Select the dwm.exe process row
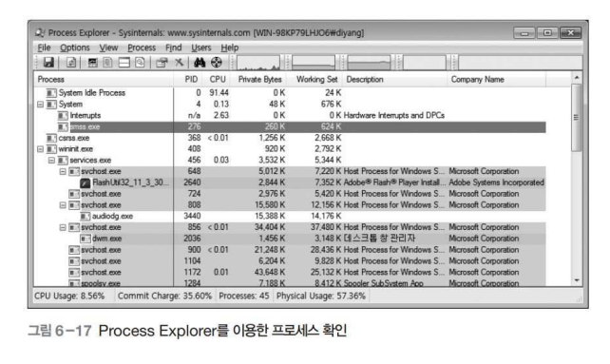The height and width of the screenshot is (364, 610). point(290,239)
